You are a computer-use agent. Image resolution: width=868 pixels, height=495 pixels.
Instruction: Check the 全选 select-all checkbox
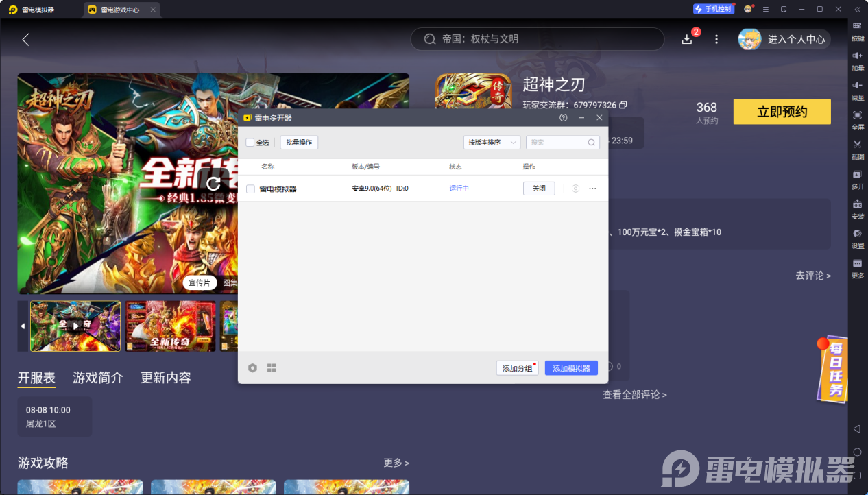coord(250,143)
